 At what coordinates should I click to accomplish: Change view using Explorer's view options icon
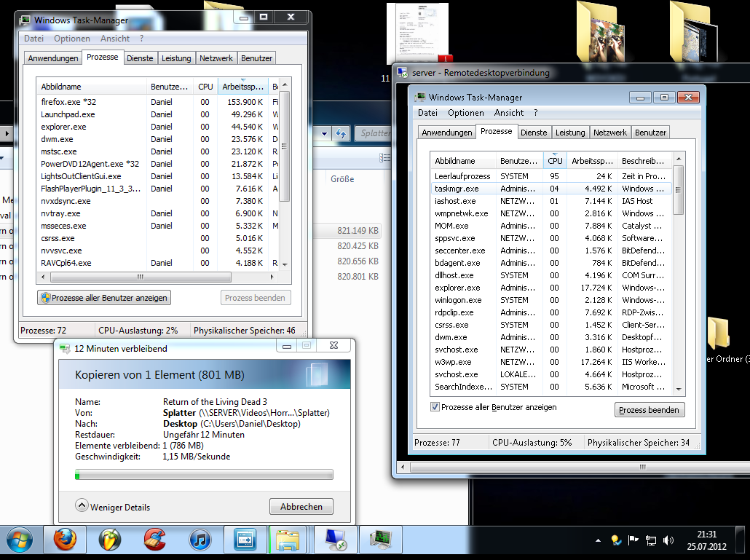tap(384, 157)
